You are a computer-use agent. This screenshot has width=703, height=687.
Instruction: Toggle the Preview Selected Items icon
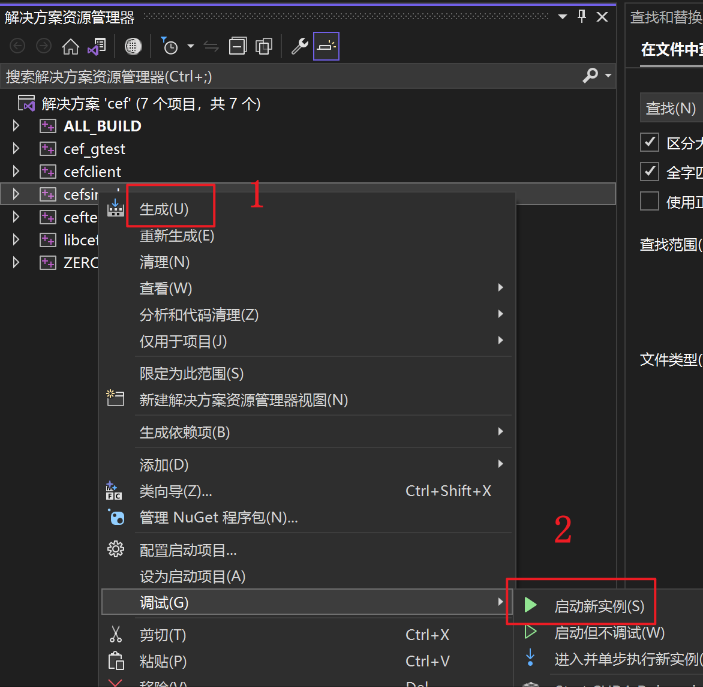[326, 46]
